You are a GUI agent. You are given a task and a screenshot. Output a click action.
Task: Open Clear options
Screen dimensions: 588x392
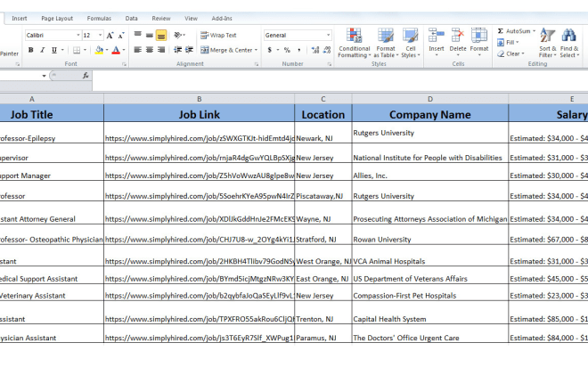click(x=510, y=53)
